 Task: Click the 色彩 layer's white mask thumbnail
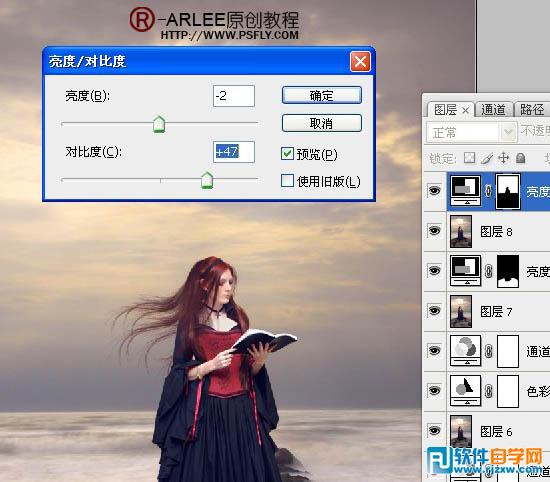[508, 391]
